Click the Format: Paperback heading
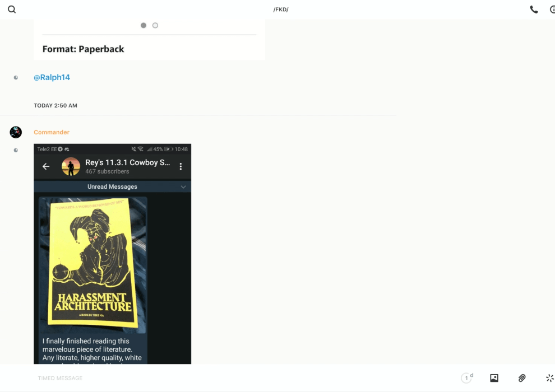The image size is (555, 392). [x=83, y=49]
